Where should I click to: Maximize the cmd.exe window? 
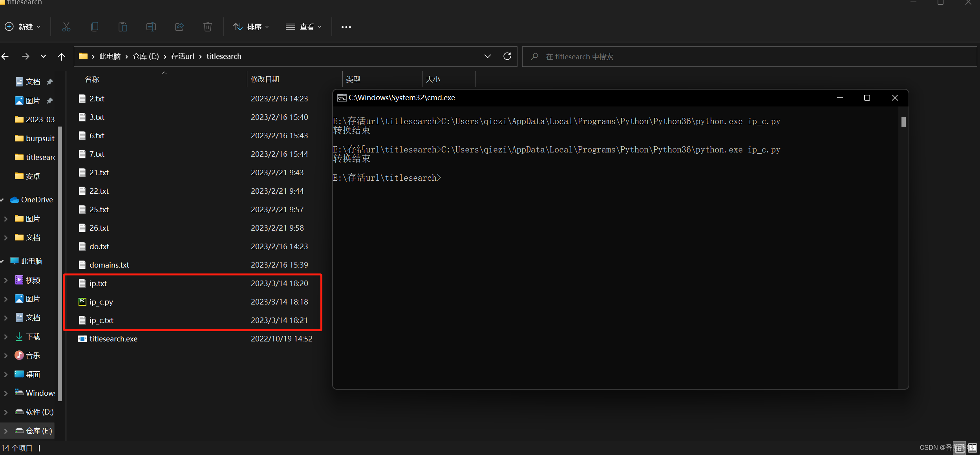[867, 98]
